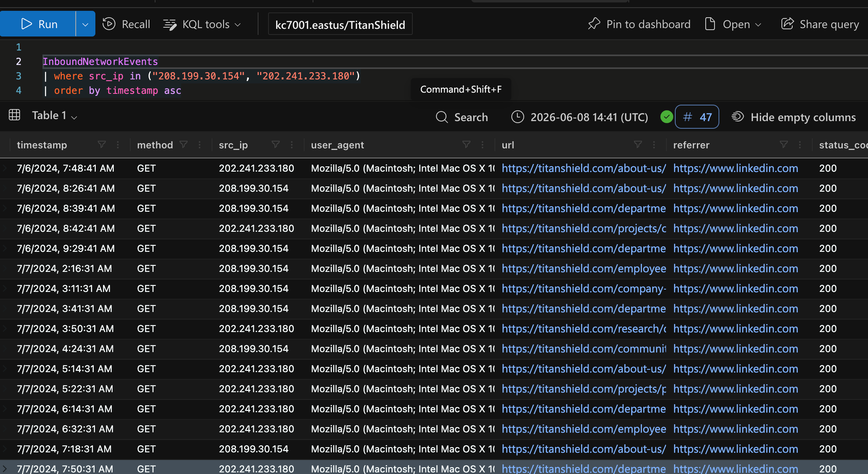The image size is (868, 474).
Task: Click user agent cell in 6:32:31 AM row
Action: coord(403,429)
